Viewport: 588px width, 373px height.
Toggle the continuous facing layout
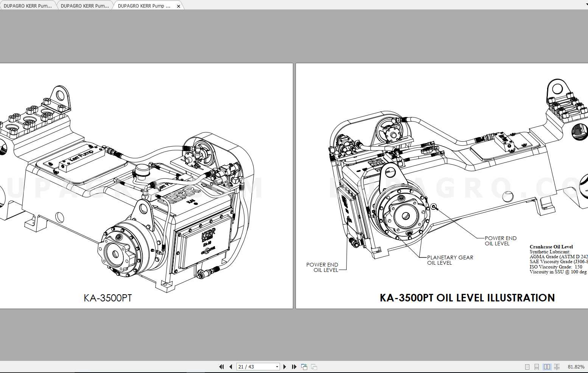point(557,366)
